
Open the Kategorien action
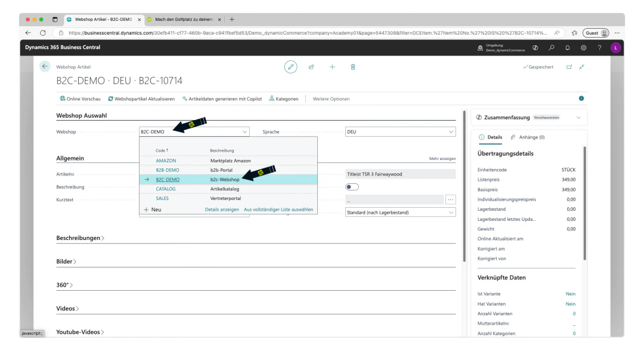click(x=284, y=99)
